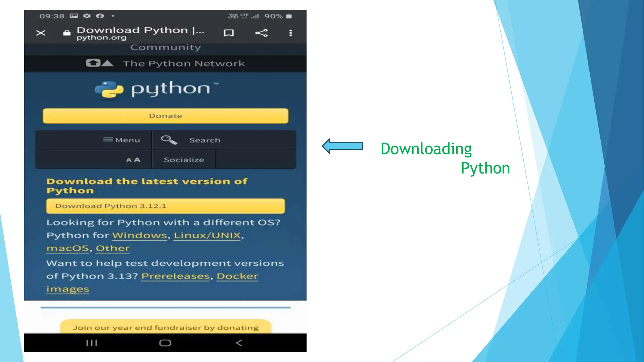Tap the year end fundraiser banner
644x362 pixels.
pos(165,327)
